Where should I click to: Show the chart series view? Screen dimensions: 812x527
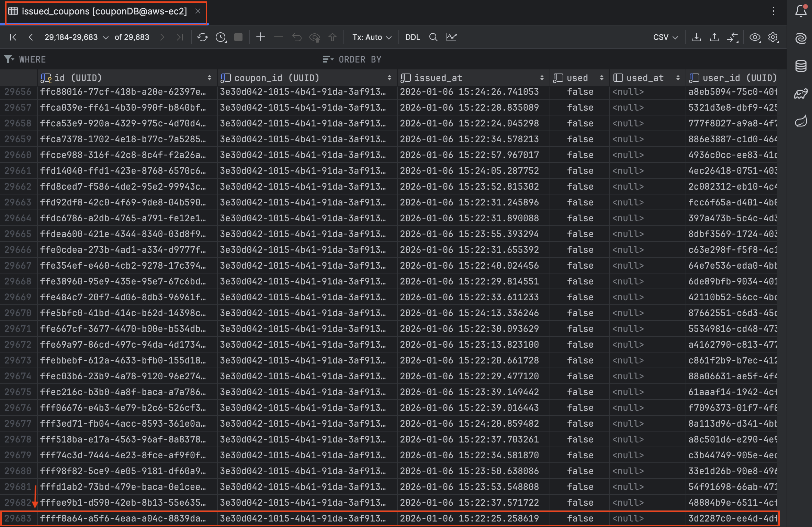tap(452, 37)
